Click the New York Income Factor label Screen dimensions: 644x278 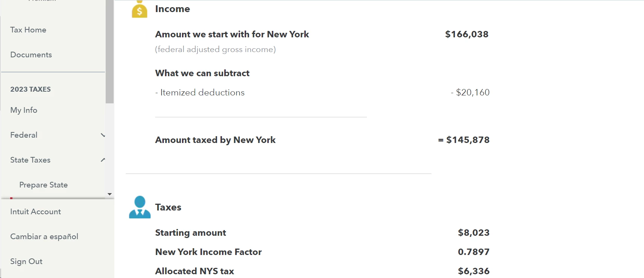click(x=208, y=252)
